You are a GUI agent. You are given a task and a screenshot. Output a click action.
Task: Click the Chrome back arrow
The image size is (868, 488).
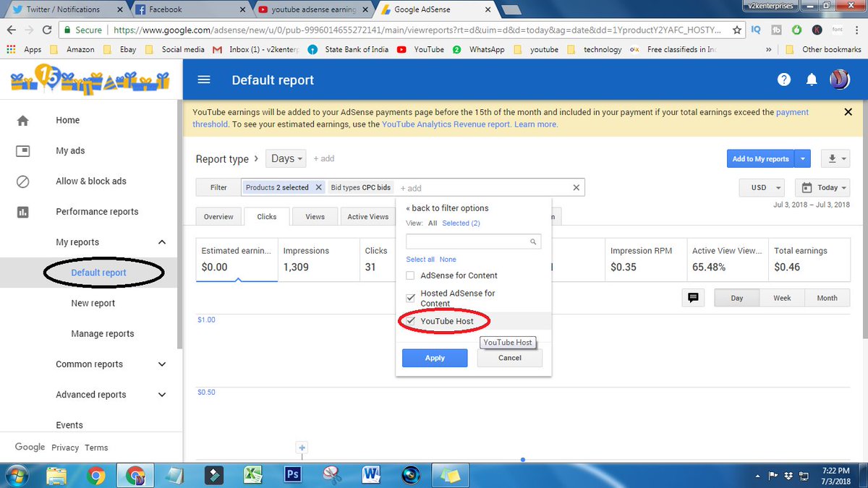11,30
